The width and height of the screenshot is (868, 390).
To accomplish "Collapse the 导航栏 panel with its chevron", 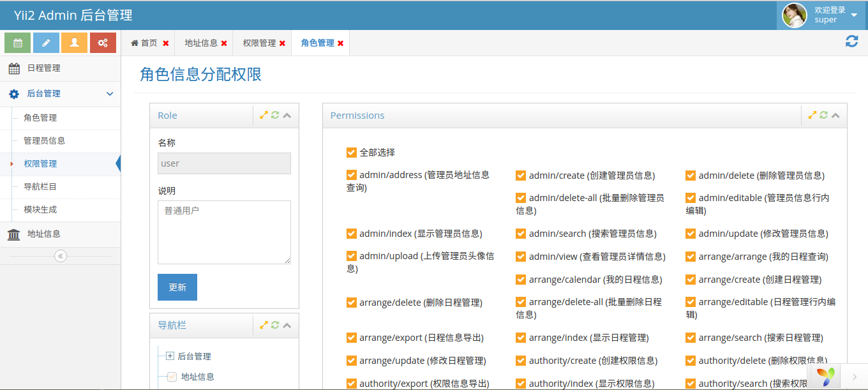I will point(287,325).
